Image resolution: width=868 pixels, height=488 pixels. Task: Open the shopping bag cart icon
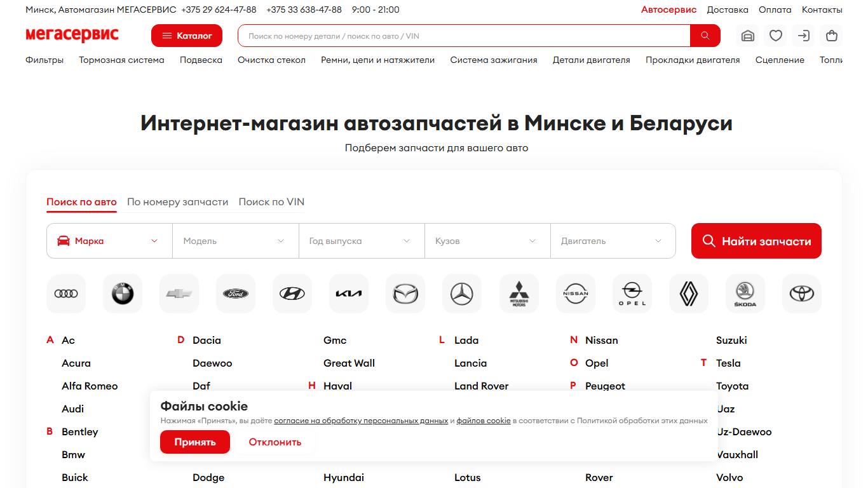[x=832, y=36]
